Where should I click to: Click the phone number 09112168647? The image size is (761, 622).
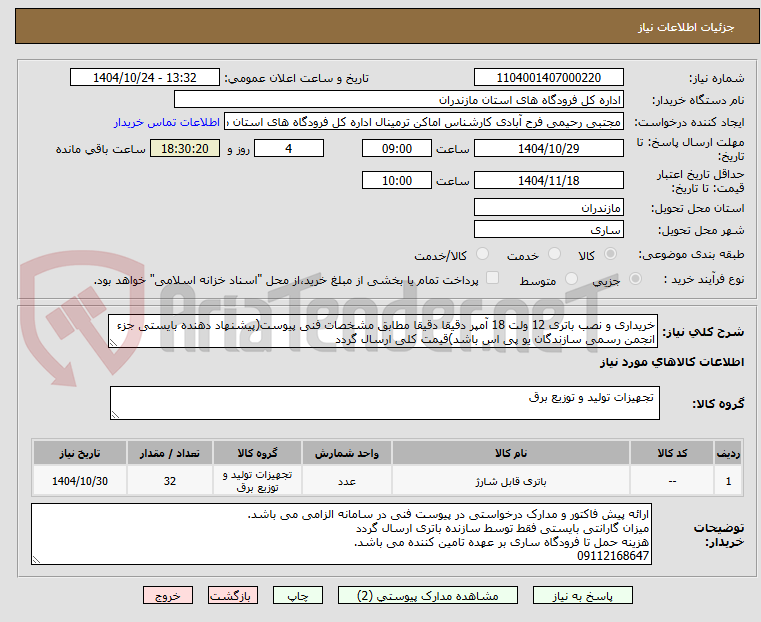(612, 556)
